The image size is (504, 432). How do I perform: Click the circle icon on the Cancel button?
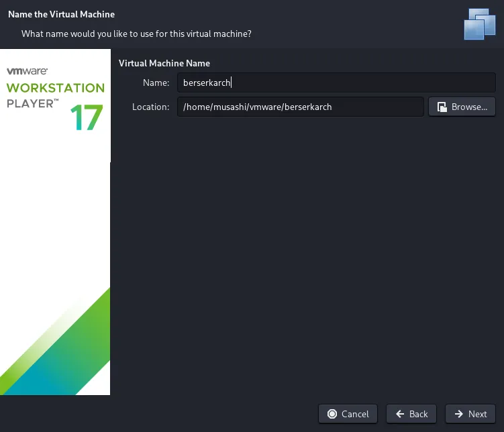coord(332,414)
